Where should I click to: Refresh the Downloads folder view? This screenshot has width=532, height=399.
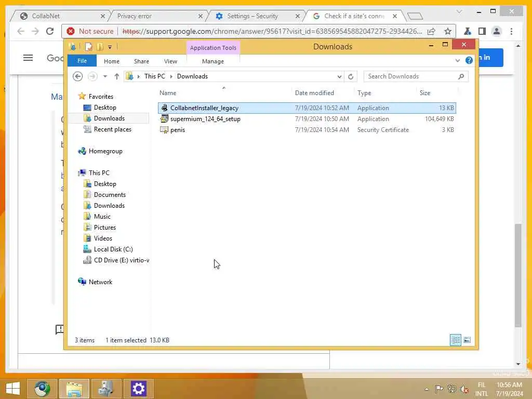point(351,76)
